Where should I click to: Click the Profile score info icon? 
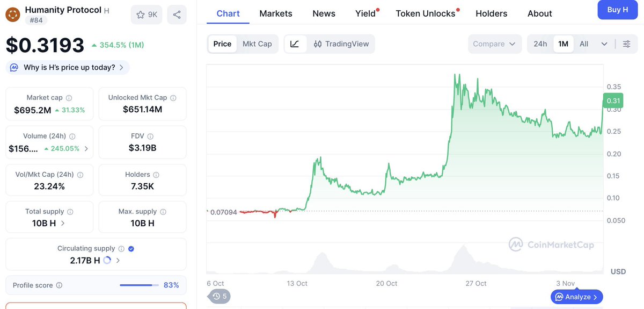pos(59,285)
